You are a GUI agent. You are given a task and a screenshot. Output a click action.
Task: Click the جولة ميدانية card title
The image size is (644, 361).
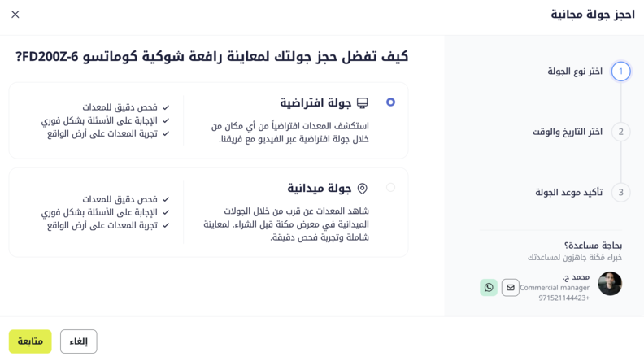coord(319,188)
